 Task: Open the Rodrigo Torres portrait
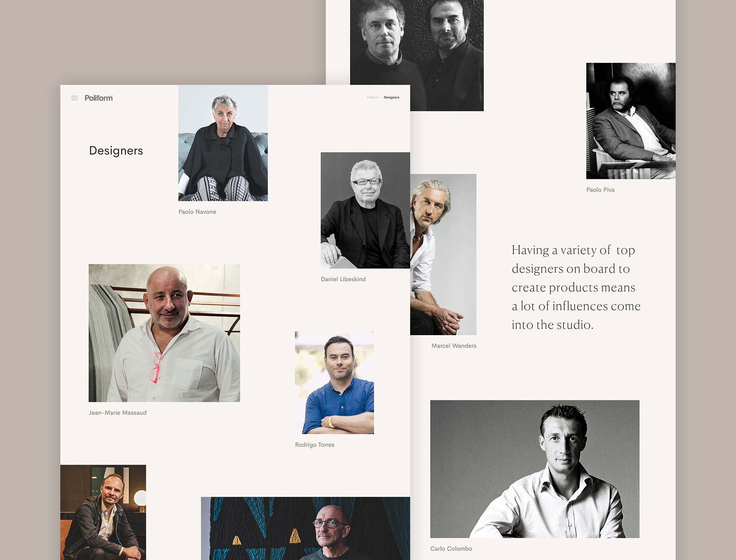pos(335,383)
